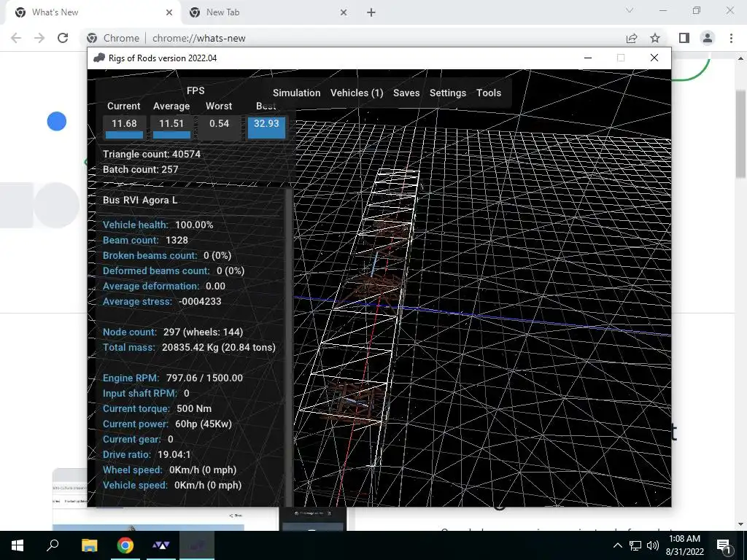Click the Average deformation 0.00 row

[164, 286]
